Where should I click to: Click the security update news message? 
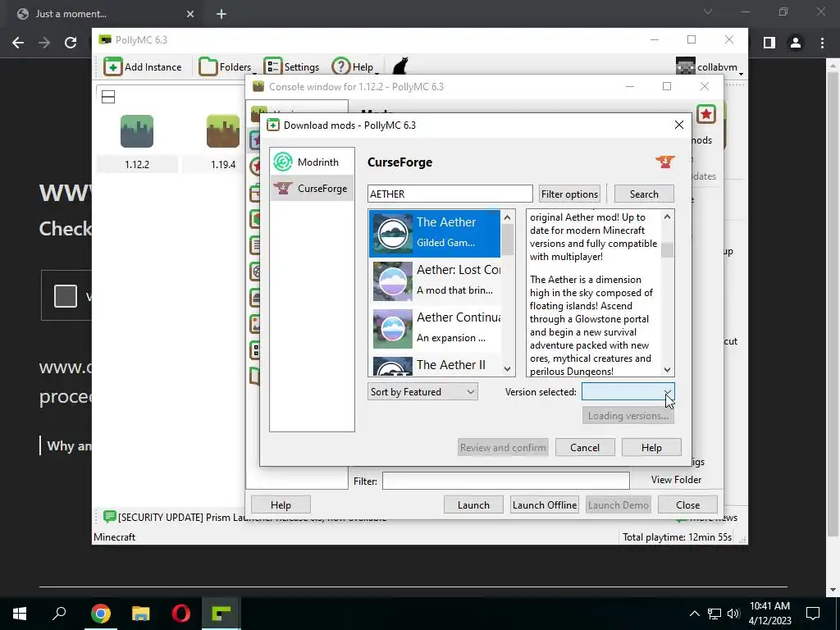[252, 517]
